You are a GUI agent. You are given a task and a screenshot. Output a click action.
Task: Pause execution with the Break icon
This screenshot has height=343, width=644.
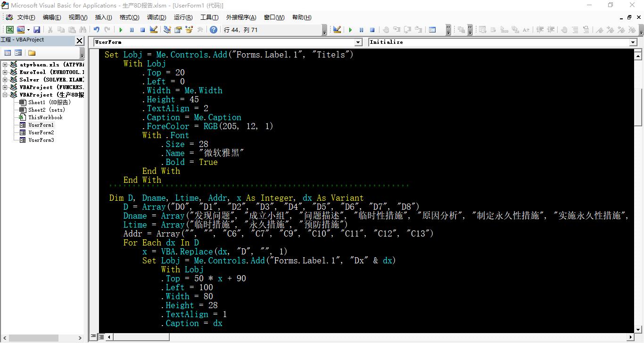pos(132,29)
